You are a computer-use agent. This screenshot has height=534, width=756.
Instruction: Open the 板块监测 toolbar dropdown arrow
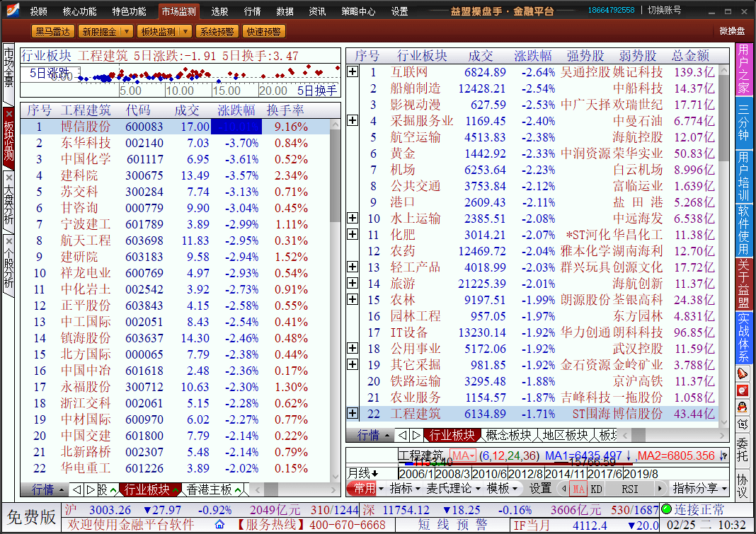185,31
